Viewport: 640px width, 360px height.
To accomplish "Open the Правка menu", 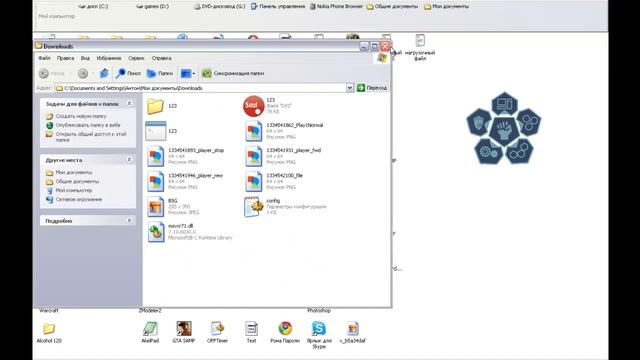I will point(65,58).
